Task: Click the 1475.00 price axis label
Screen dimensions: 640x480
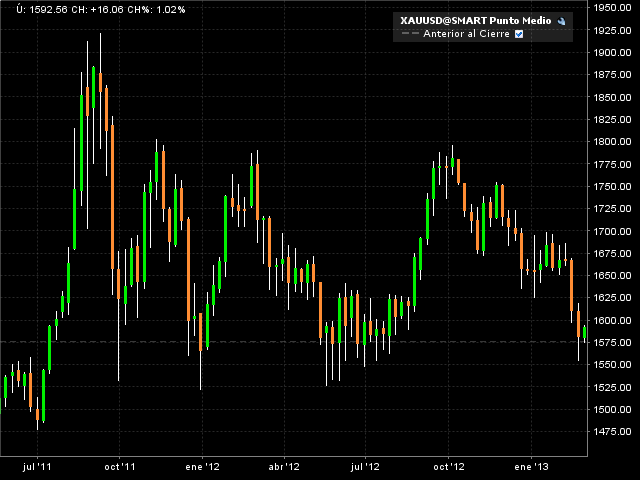Action: 612,431
